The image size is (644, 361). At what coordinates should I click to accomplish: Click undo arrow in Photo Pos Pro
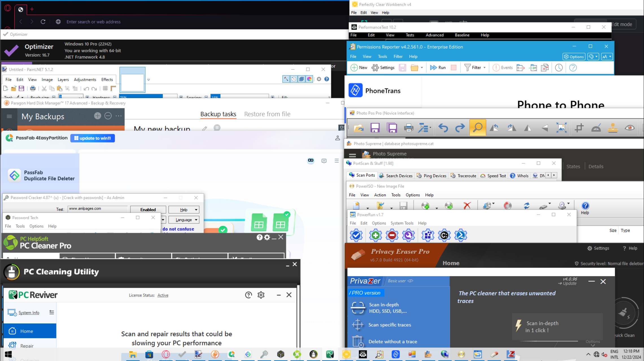(x=443, y=128)
